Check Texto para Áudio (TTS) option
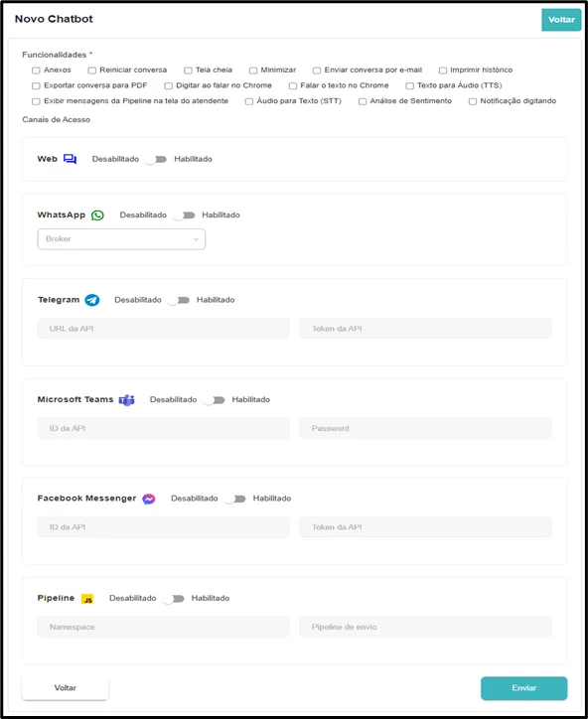 (409, 85)
